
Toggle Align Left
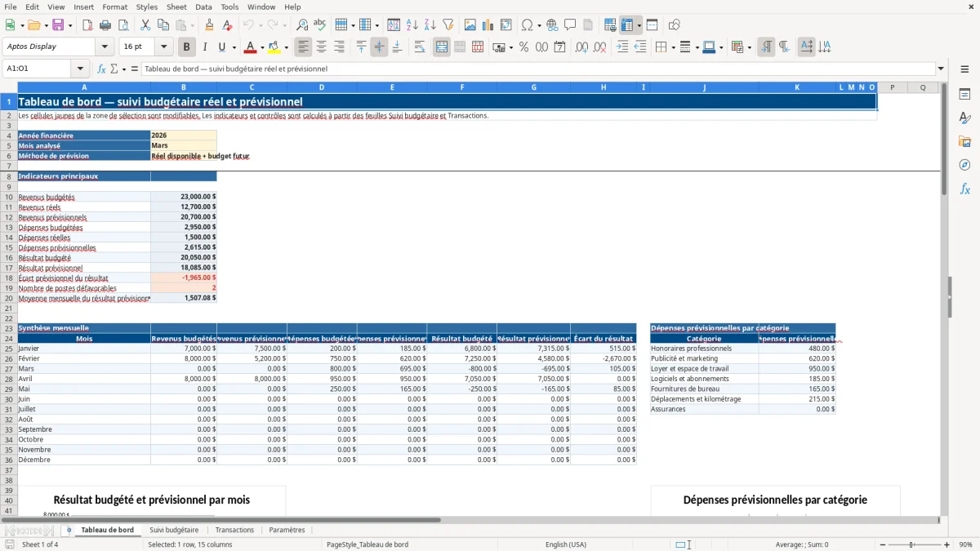pyautogui.click(x=303, y=47)
